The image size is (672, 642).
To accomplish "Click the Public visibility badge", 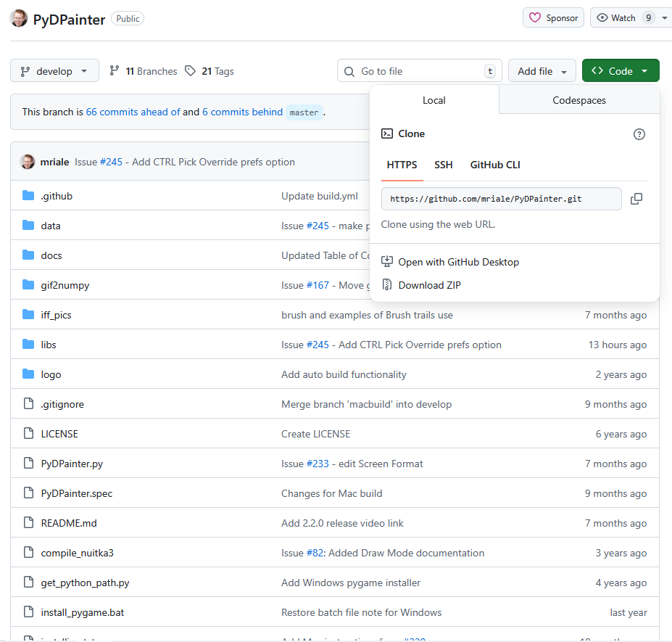I will tap(128, 18).
